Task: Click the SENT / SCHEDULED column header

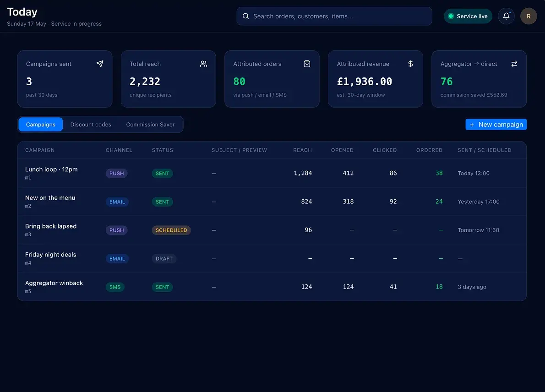Action: click(x=485, y=150)
